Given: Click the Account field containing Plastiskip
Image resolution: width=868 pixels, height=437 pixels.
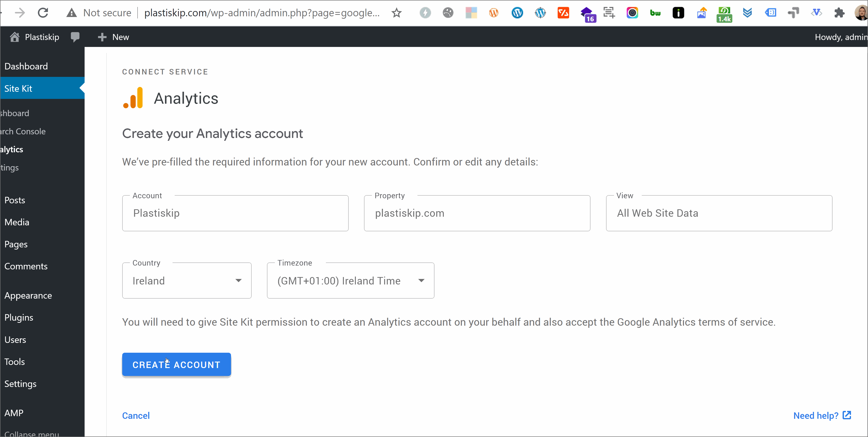Looking at the screenshot, I should pyautogui.click(x=235, y=213).
